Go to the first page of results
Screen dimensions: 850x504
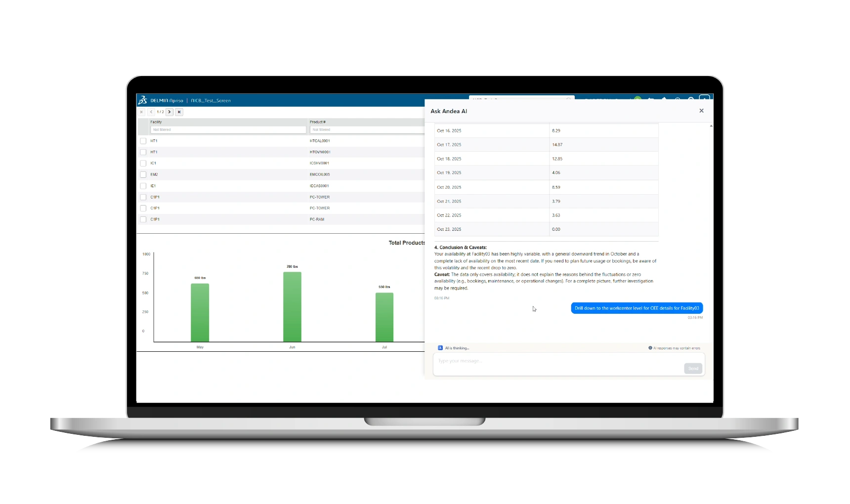click(141, 112)
